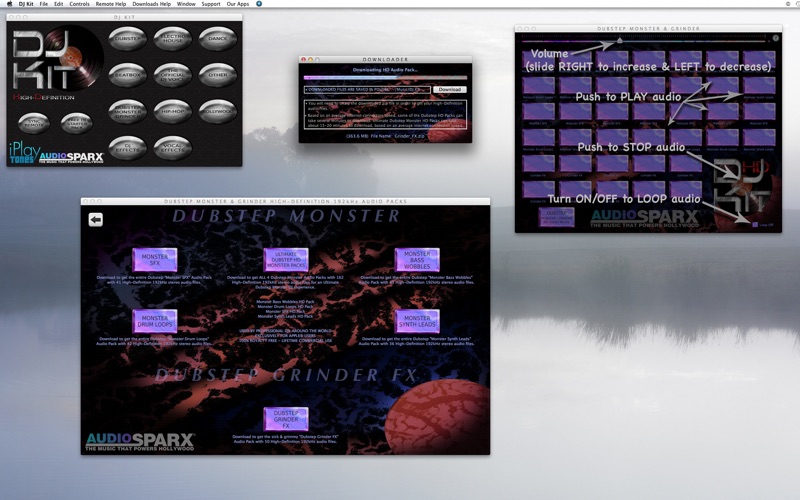The image size is (800, 500).
Task: Click AudioSparx logo in DJ Kit window
Action: 71,158
